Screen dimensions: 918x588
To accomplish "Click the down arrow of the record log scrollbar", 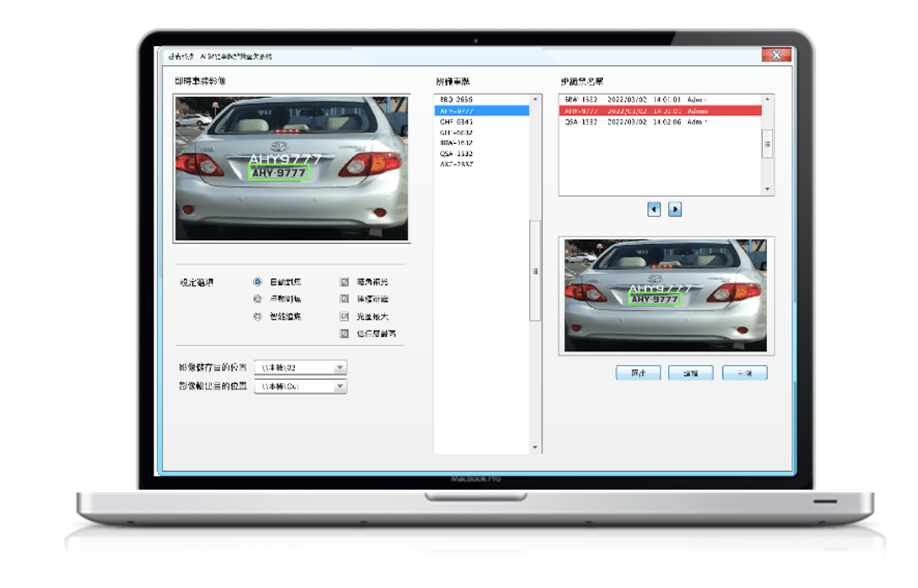I will [767, 190].
